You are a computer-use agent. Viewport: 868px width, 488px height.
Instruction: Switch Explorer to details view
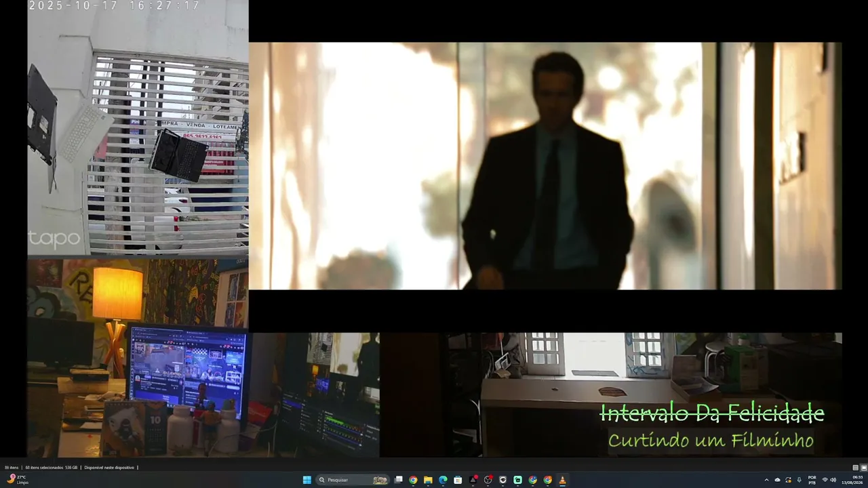click(x=856, y=468)
